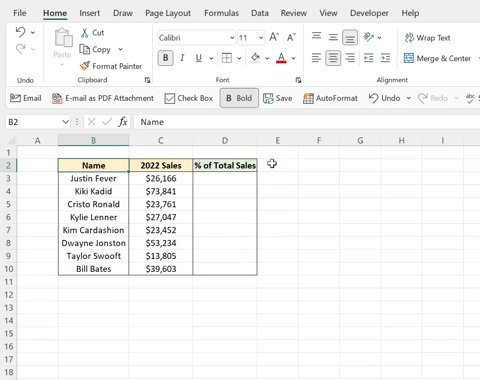
Task: Click E-mail as PDF Attachment
Action: click(x=103, y=98)
